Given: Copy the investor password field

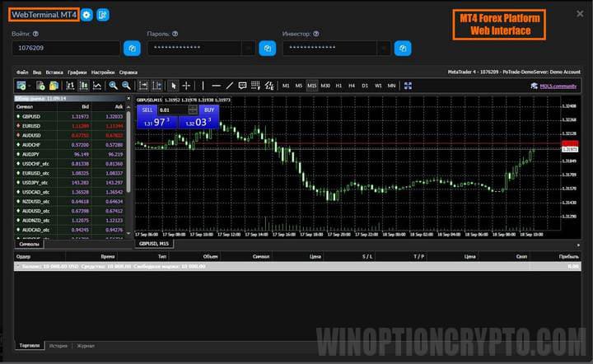Looking at the screenshot, I should (402, 49).
